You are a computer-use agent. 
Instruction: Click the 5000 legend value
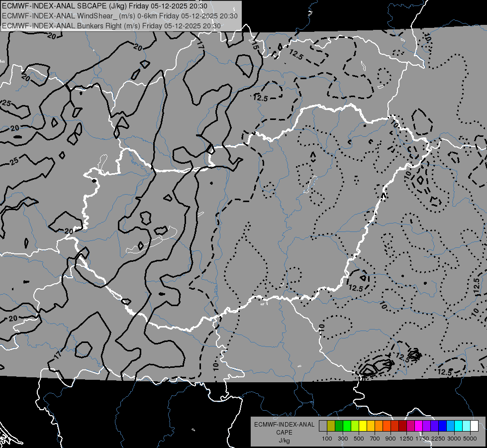coord(470,439)
